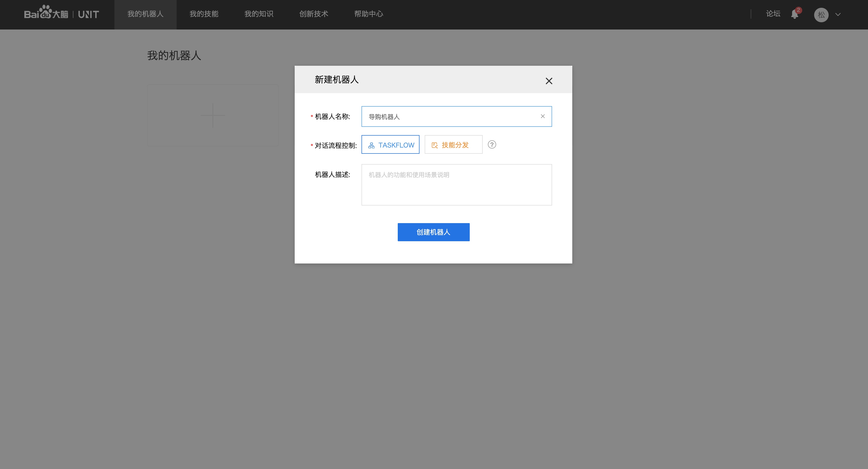The height and width of the screenshot is (469, 868).
Task: Focus the 机器人名称 input field
Action: coord(457,116)
